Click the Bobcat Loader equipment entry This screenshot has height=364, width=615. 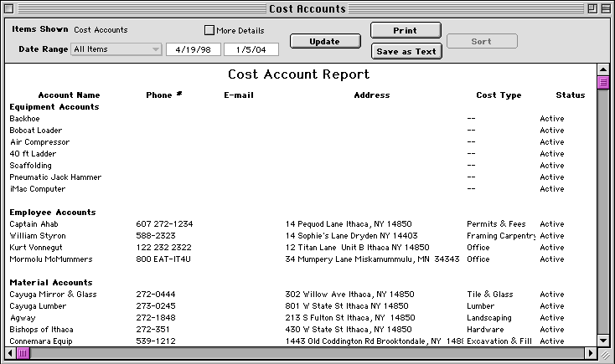click(x=35, y=131)
